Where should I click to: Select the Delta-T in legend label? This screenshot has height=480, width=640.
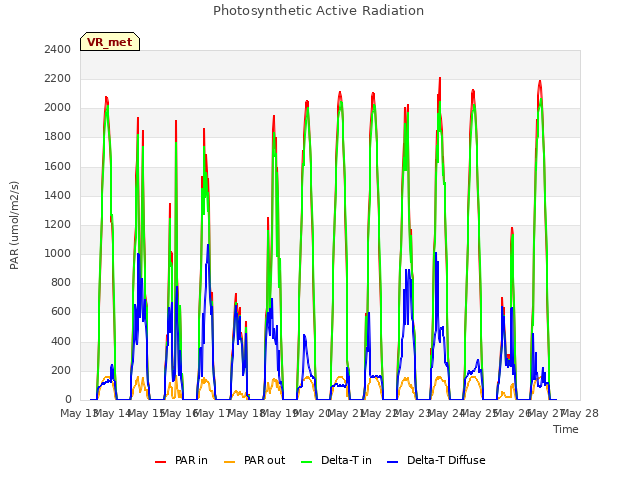click(346, 460)
